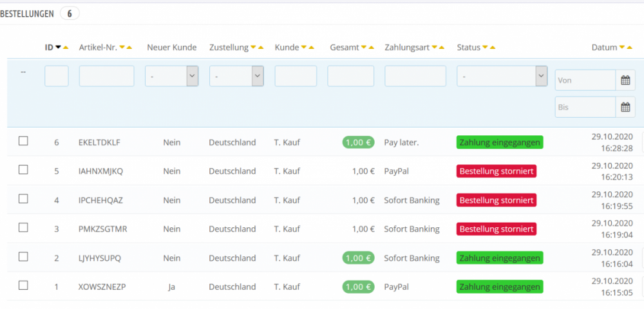The image size is (644, 309).
Task: Sort Kunde descending arrow
Action: (303, 47)
